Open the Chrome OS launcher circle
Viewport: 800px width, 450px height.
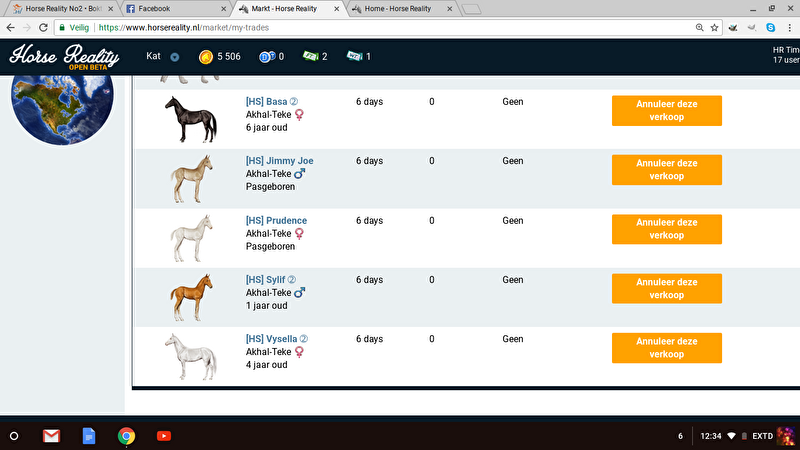[14, 436]
